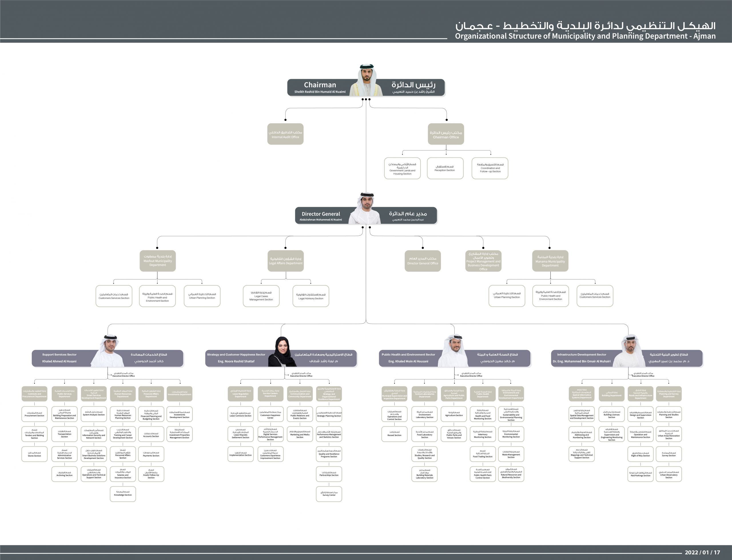Click the Archiving Section box
This screenshot has width=732, height=560.
click(64, 474)
